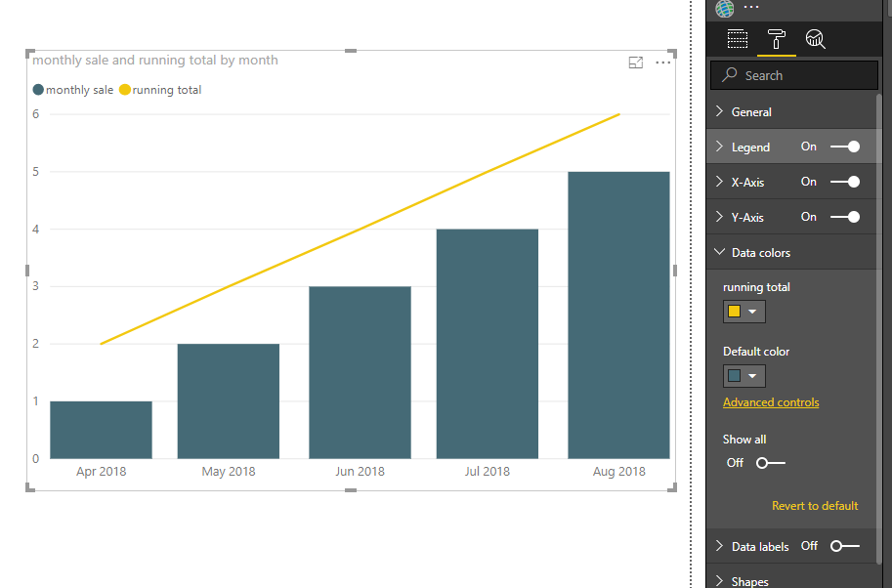Click the Default color label
Image resolution: width=892 pixels, height=588 pixels.
pos(756,352)
